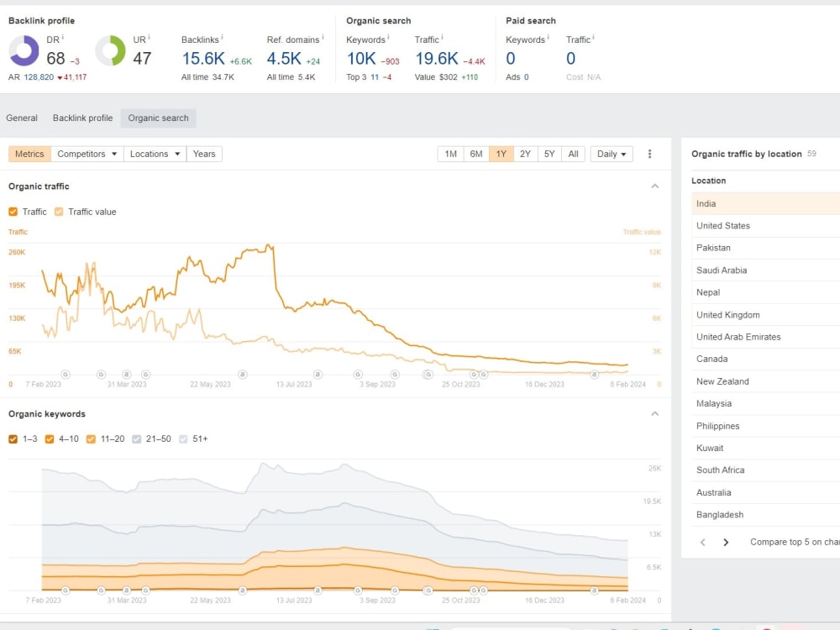Toggle the Traffic value checkbox
840x630 pixels.
[x=59, y=212]
